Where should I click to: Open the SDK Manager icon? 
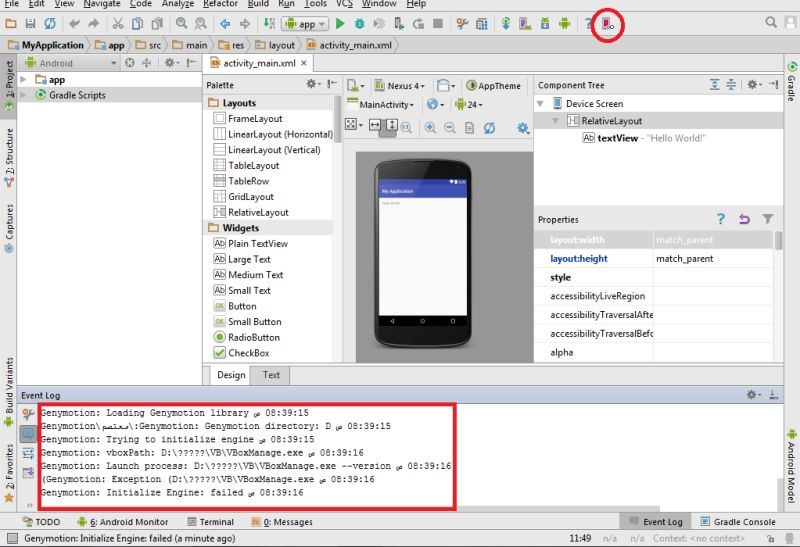(545, 24)
